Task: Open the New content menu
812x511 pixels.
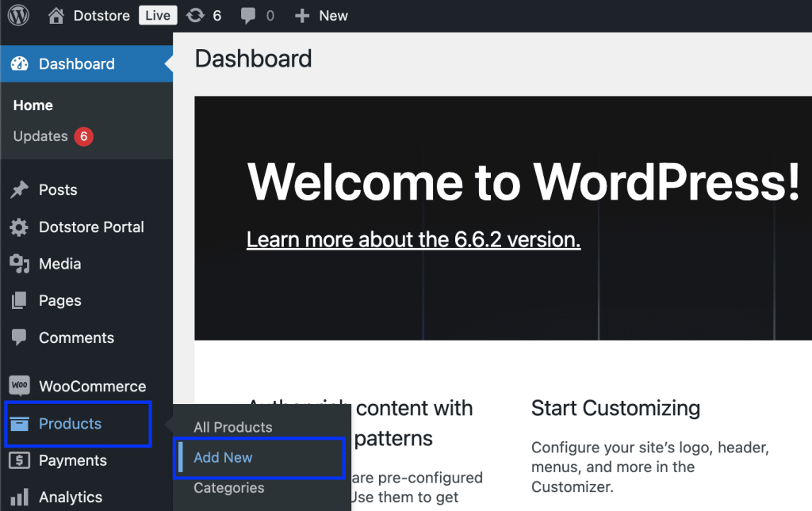Action: [333, 16]
